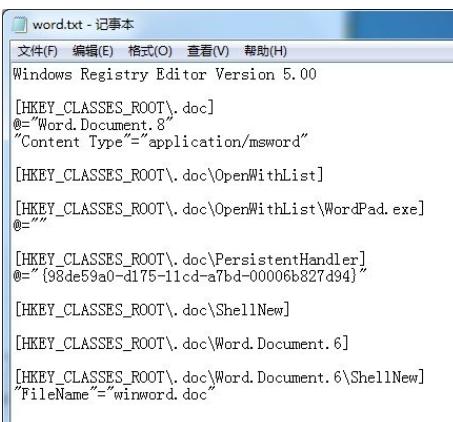Open the 文件(F) menu

(38, 51)
